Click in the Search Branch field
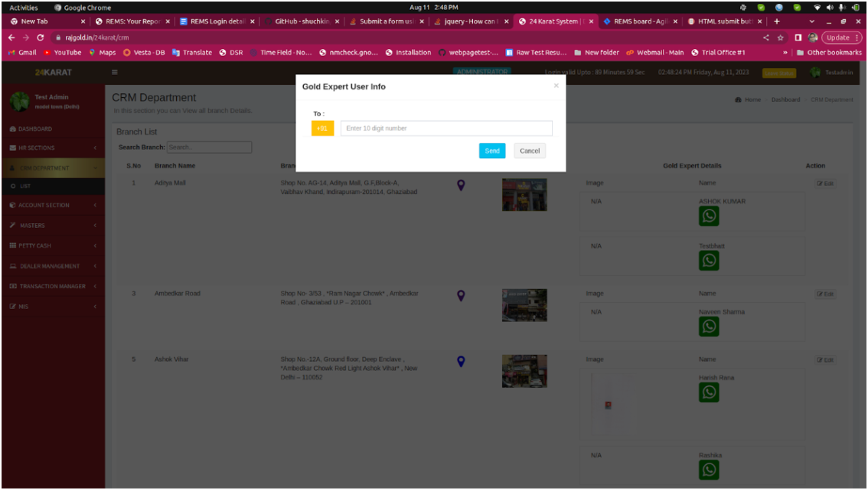Screen dimensions: 868x491 (x=209, y=147)
